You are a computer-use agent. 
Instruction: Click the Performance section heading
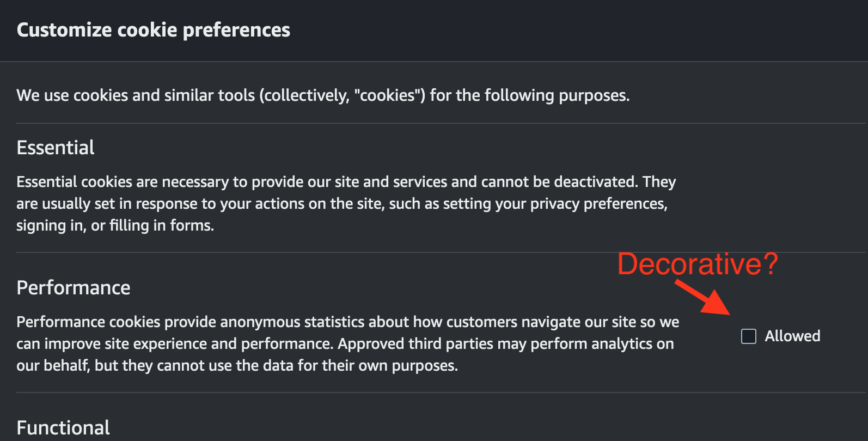[74, 287]
